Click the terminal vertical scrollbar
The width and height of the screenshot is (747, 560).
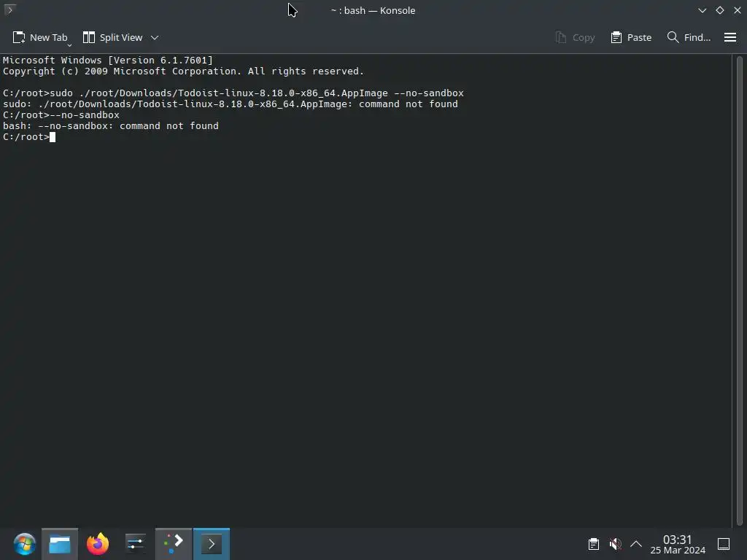tap(740, 290)
